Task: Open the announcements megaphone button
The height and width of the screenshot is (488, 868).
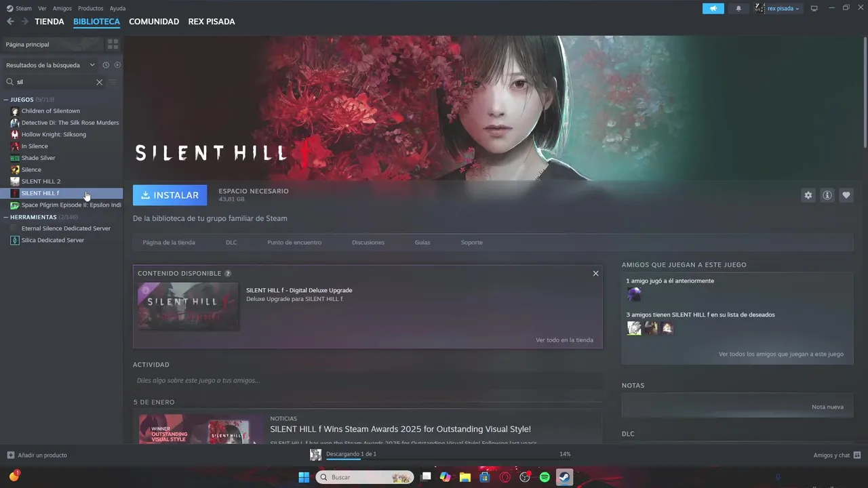Action: tap(713, 8)
